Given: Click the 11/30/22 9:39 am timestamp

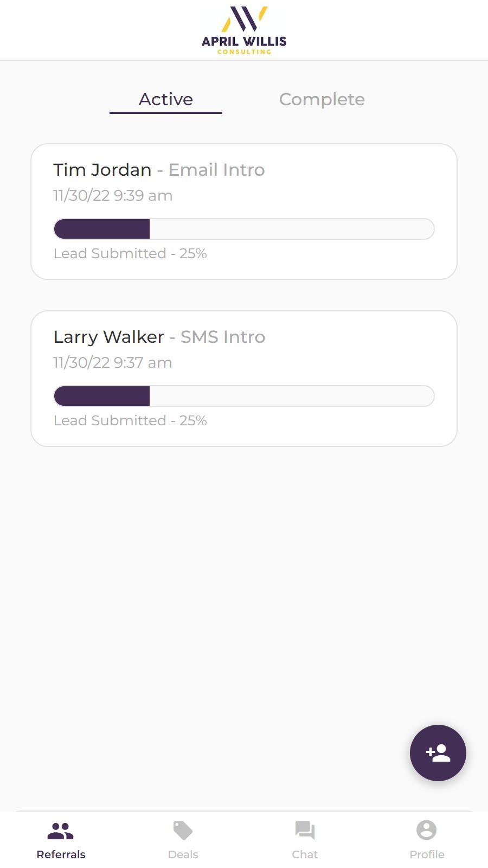Looking at the screenshot, I should tap(113, 195).
